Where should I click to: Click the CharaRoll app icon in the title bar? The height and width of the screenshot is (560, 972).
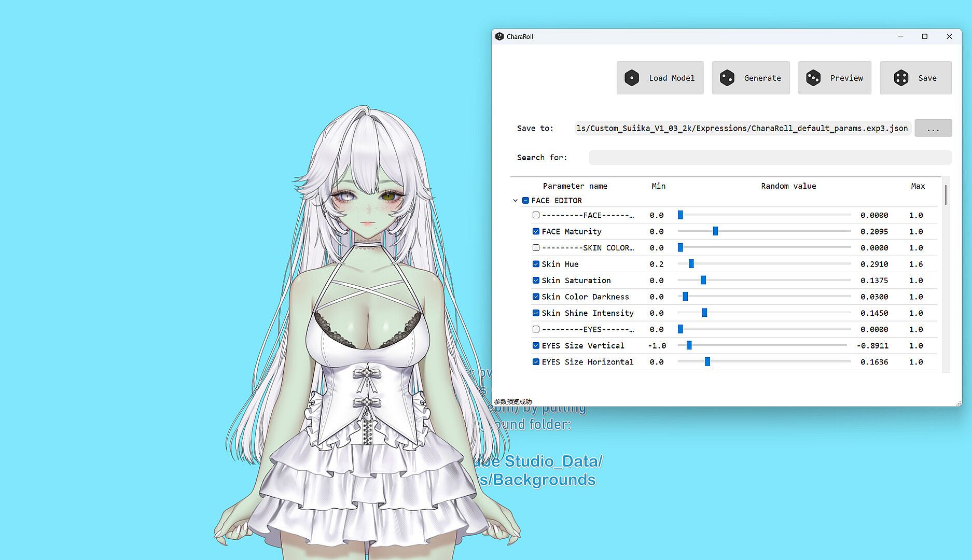click(499, 36)
